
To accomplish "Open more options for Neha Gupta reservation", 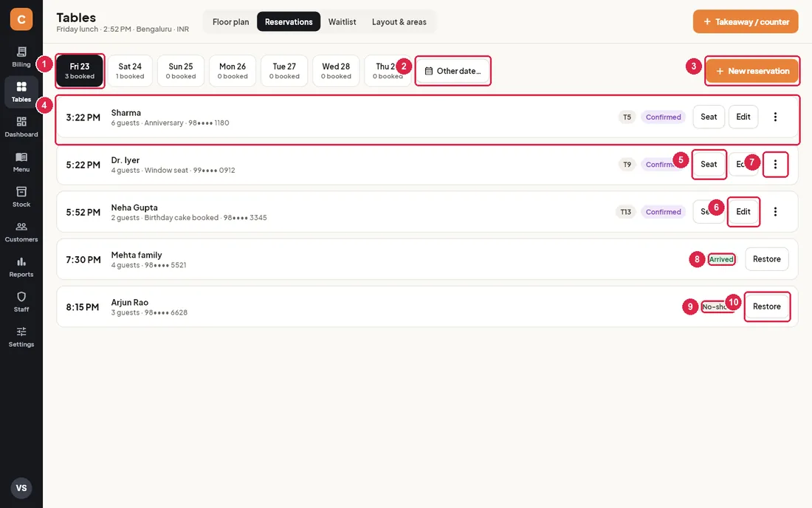I will (x=775, y=212).
